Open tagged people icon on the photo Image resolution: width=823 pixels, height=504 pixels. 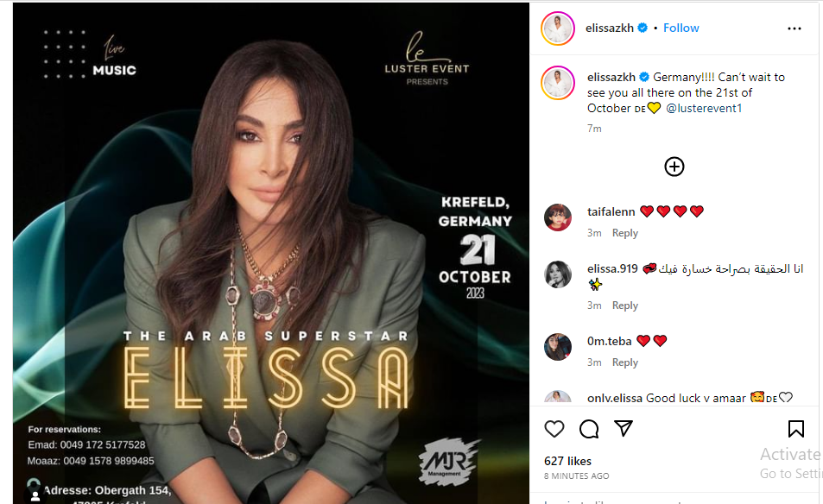tap(35, 494)
